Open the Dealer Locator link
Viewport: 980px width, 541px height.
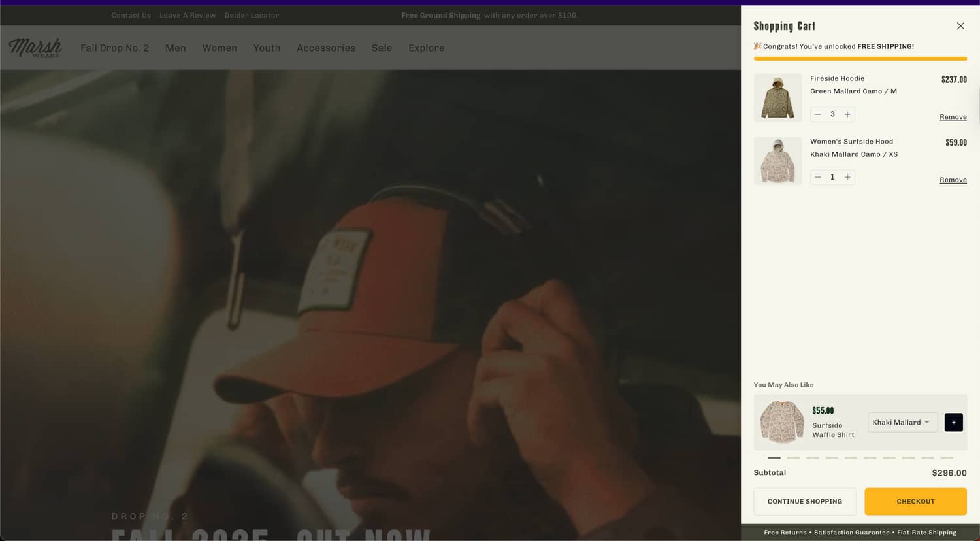coord(252,15)
